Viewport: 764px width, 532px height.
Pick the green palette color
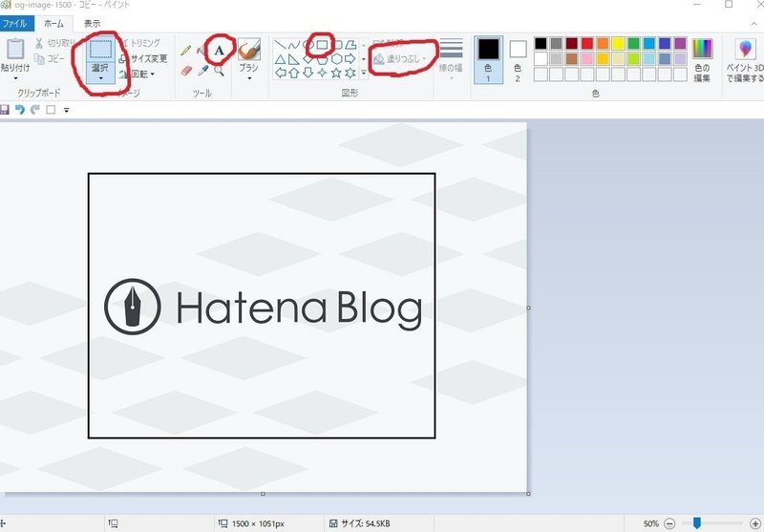[633, 43]
